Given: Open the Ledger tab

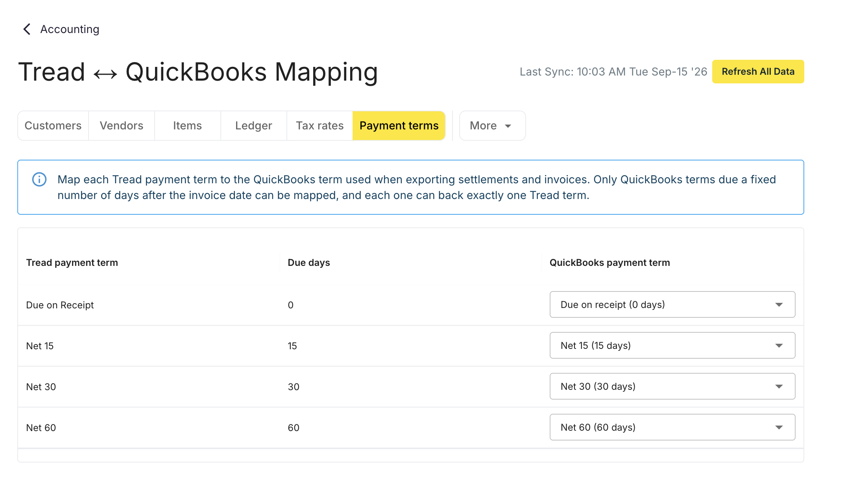Looking at the screenshot, I should click(254, 125).
